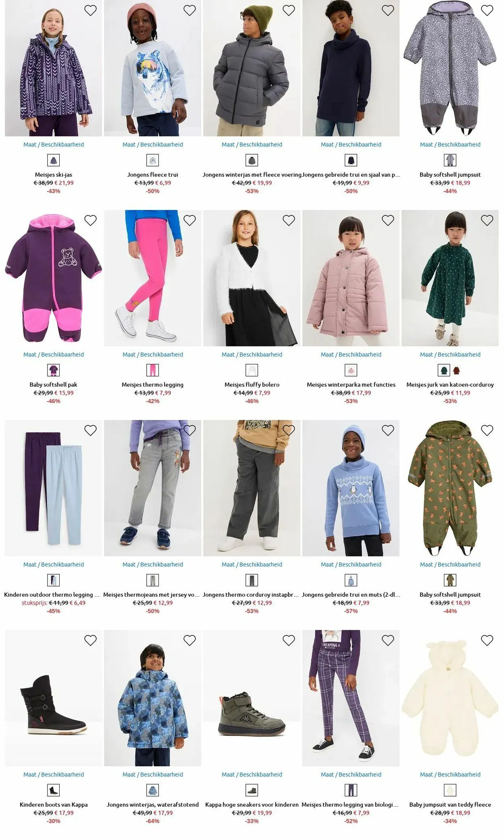504x840 pixels.
Task: Open Jongens winterjas met fleece voering link
Action: coord(252,175)
